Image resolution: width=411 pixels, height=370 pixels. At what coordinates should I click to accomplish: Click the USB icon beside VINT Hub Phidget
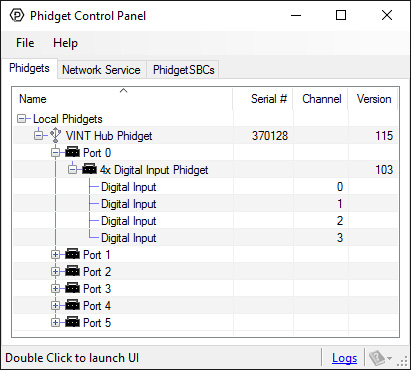55,135
